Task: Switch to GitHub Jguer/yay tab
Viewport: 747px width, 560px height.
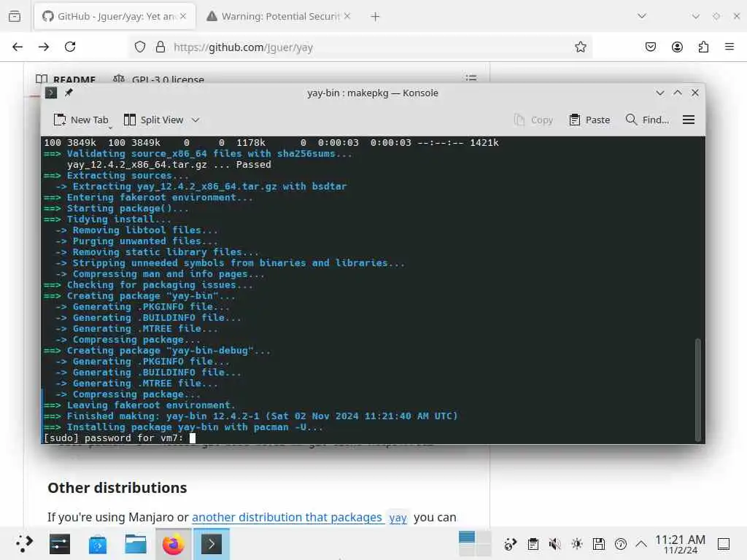Action: [115, 16]
